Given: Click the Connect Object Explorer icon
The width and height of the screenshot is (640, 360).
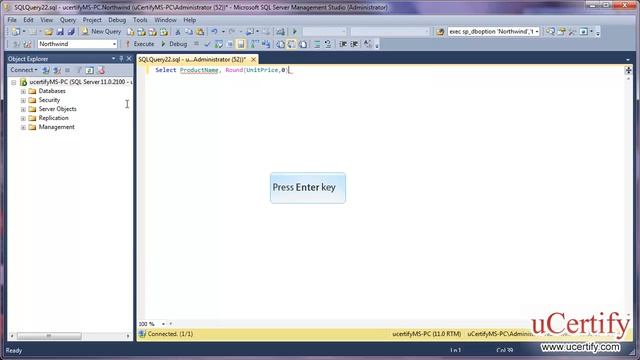Looking at the screenshot, I should [x=46, y=70].
